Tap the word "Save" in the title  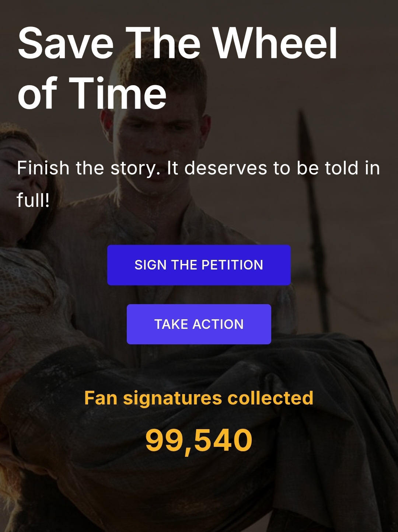pyautogui.click(x=66, y=44)
